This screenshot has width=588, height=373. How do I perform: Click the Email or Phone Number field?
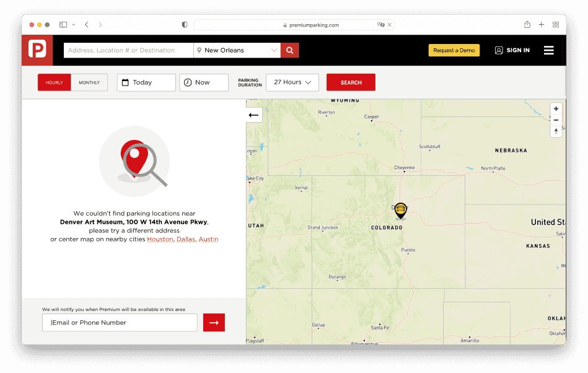coord(120,323)
